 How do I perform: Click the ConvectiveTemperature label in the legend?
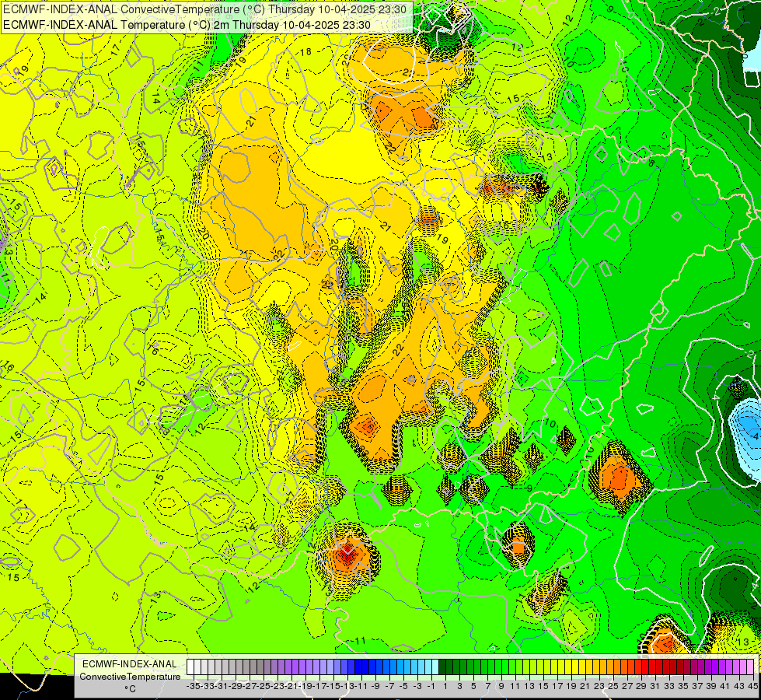[x=130, y=677]
